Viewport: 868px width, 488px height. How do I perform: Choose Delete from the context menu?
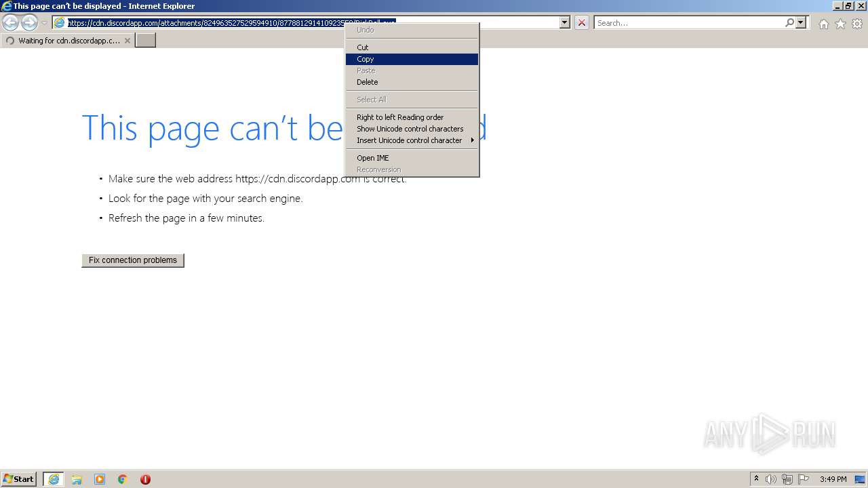[x=412, y=82]
